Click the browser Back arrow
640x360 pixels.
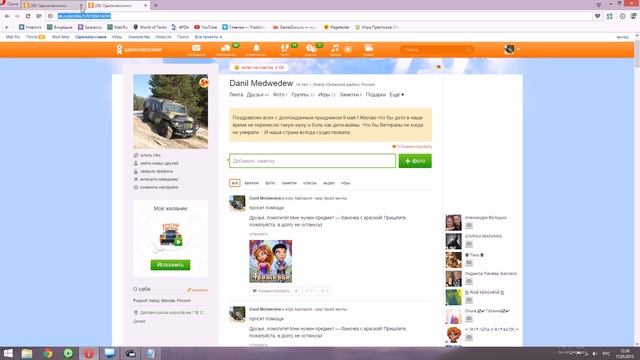click(x=7, y=16)
